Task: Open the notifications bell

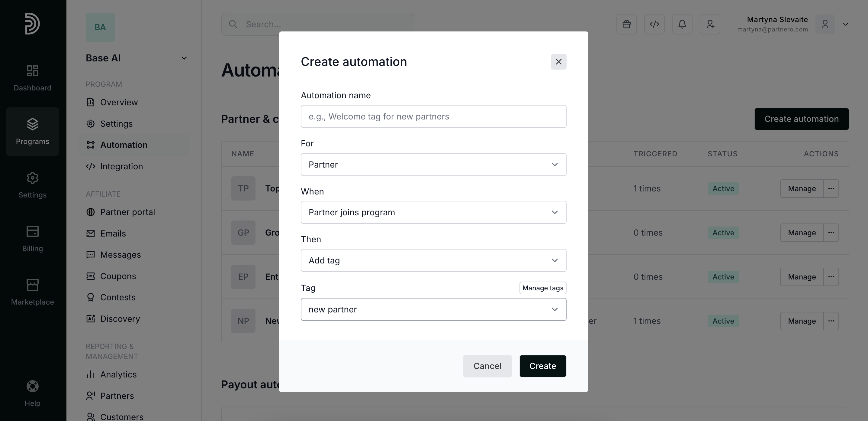Action: point(682,24)
